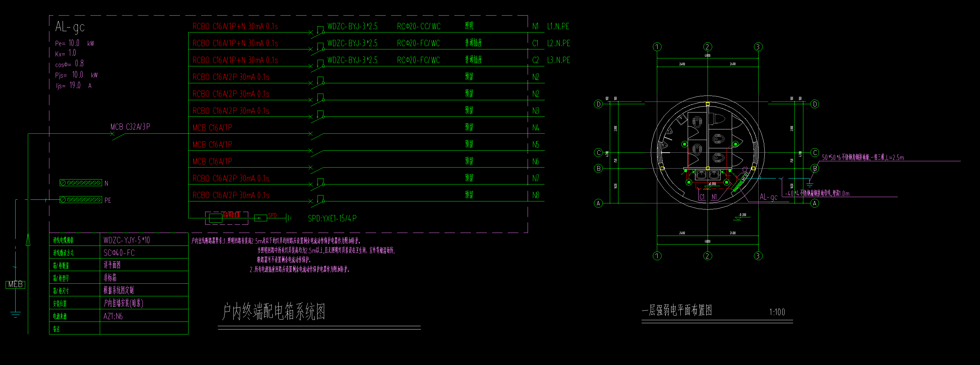Click the 'Pe= 10.0 kW' parameter text

[x=74, y=43]
